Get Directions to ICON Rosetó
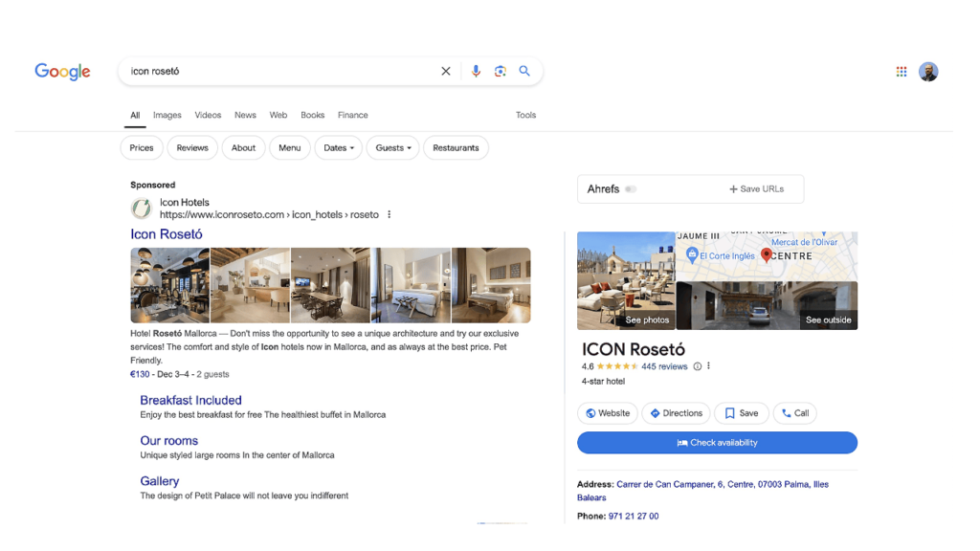Image resolution: width=980 pixels, height=551 pixels. 676,413
